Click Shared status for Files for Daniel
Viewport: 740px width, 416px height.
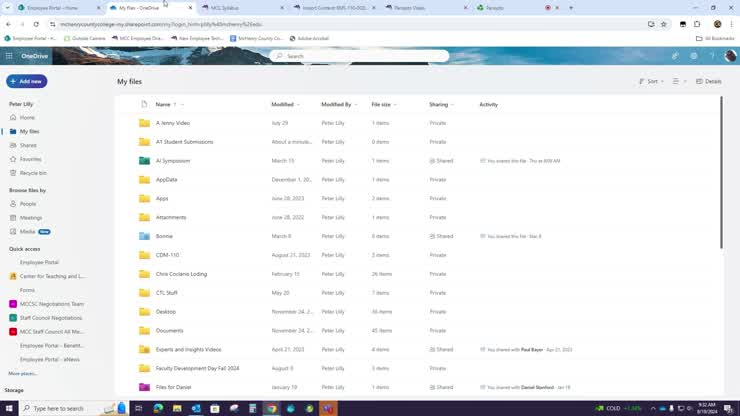point(441,387)
